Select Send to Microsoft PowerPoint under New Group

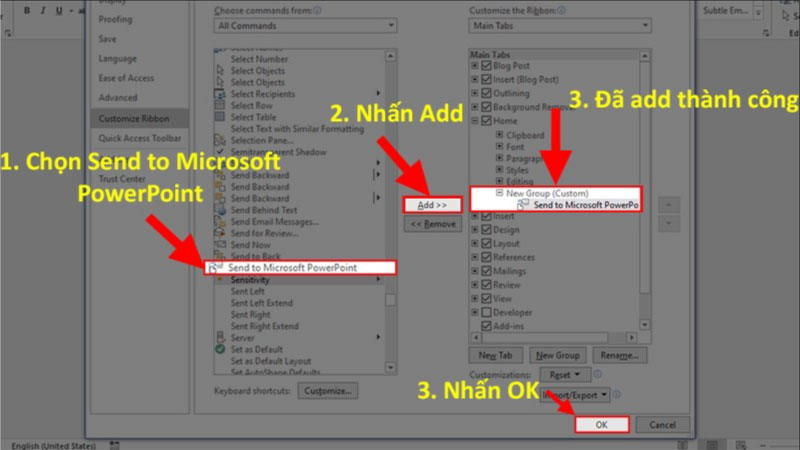(x=579, y=205)
